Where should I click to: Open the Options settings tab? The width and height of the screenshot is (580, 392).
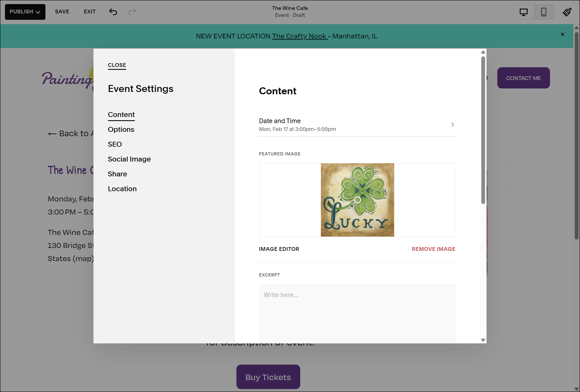[121, 129]
